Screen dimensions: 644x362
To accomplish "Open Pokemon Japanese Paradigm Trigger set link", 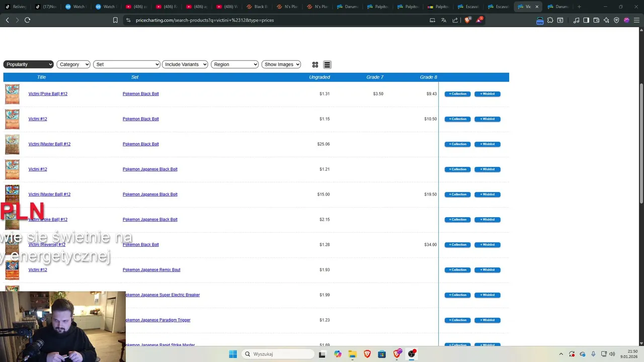I will (157, 320).
